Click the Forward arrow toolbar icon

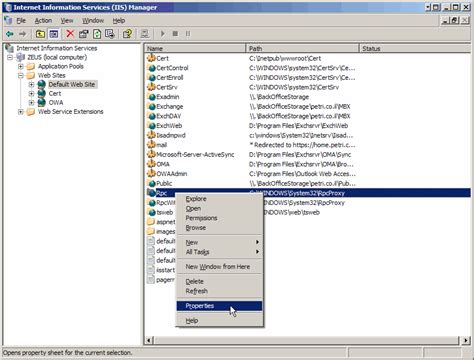pyautogui.click(x=22, y=34)
